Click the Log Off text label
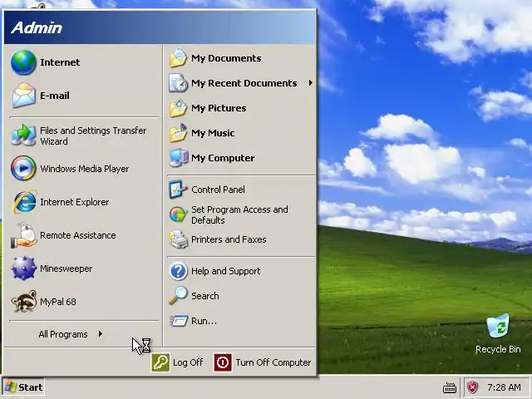Screen dimensions: 532x399 pos(188,362)
